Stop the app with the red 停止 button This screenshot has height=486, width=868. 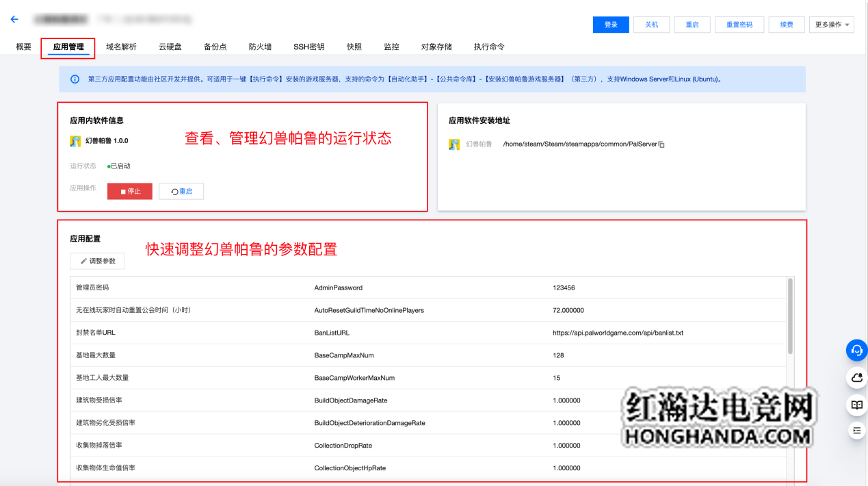(130, 192)
